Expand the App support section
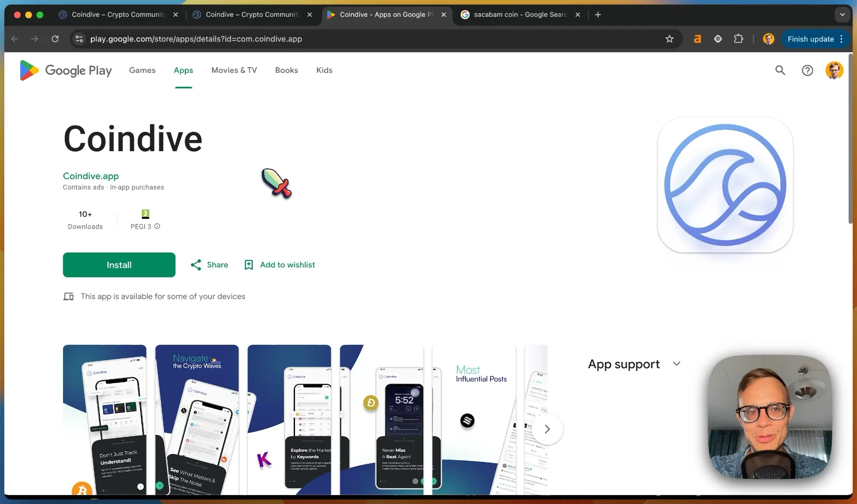Screen dimensions: 857x504 click(676, 364)
